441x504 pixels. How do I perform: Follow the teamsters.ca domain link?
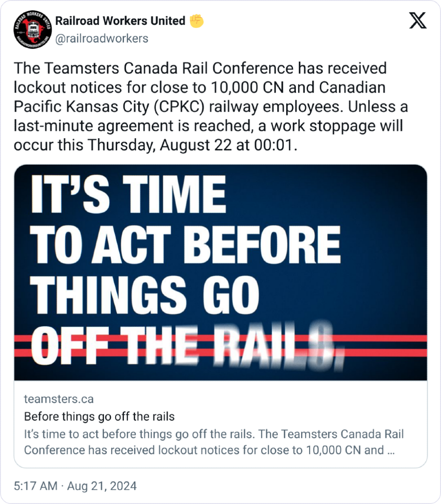tap(58, 399)
